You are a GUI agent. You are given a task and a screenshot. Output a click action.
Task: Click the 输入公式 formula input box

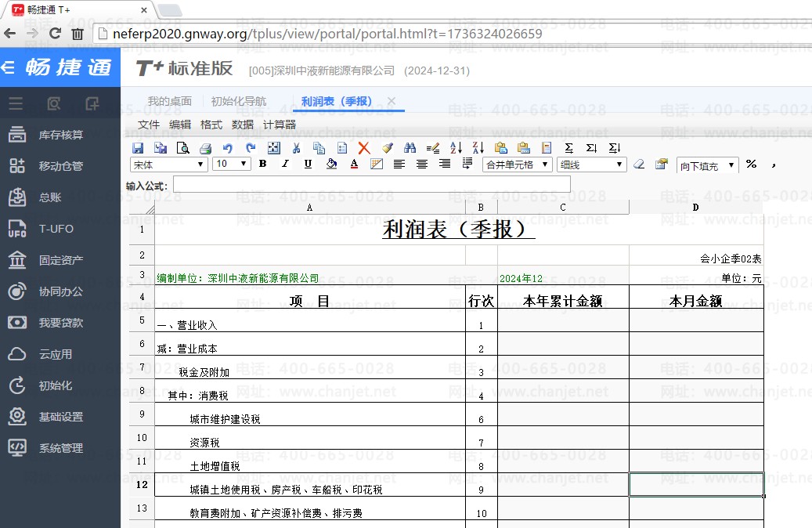[x=371, y=185]
